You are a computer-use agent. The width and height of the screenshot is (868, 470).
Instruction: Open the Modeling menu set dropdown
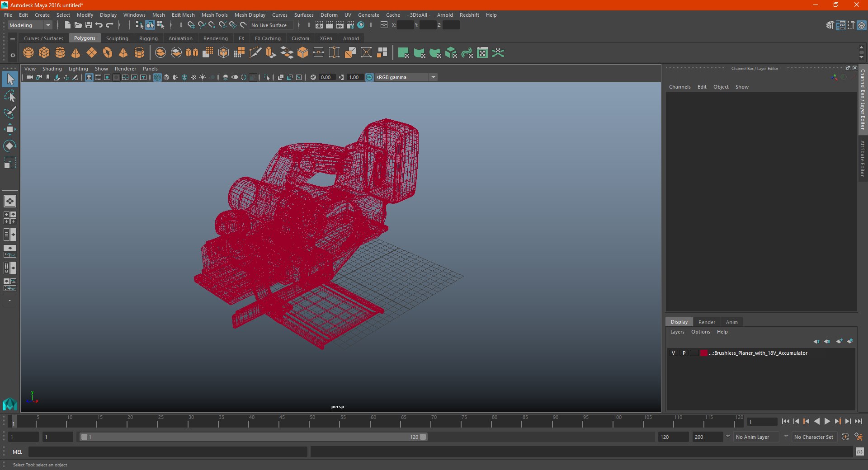[x=30, y=25]
